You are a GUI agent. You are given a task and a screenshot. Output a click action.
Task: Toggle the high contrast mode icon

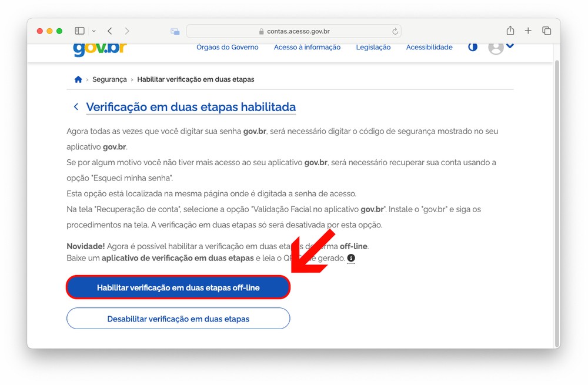(x=473, y=47)
